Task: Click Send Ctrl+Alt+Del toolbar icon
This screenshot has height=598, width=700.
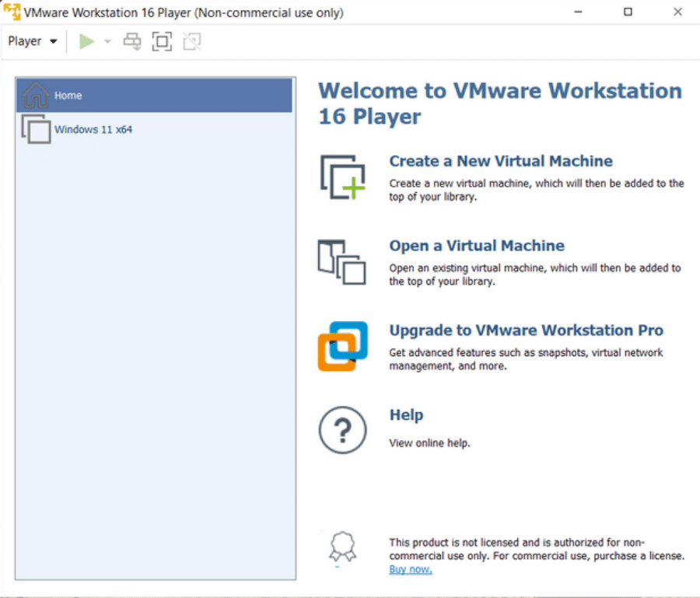Action: click(x=132, y=41)
